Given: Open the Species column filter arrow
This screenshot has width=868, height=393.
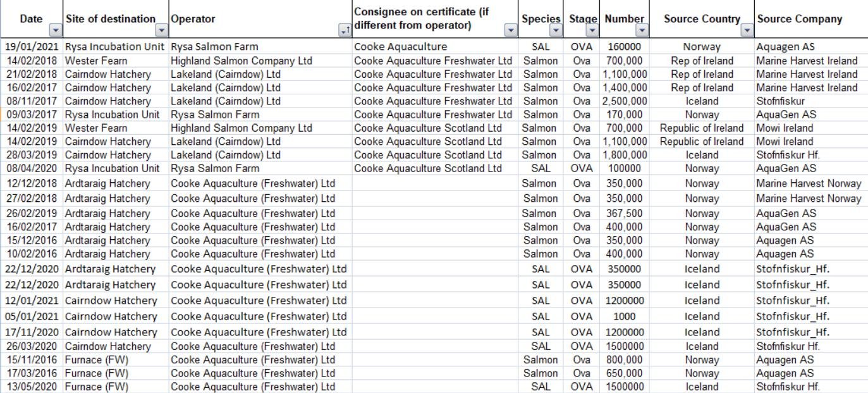Looking at the screenshot, I should pos(556,30).
